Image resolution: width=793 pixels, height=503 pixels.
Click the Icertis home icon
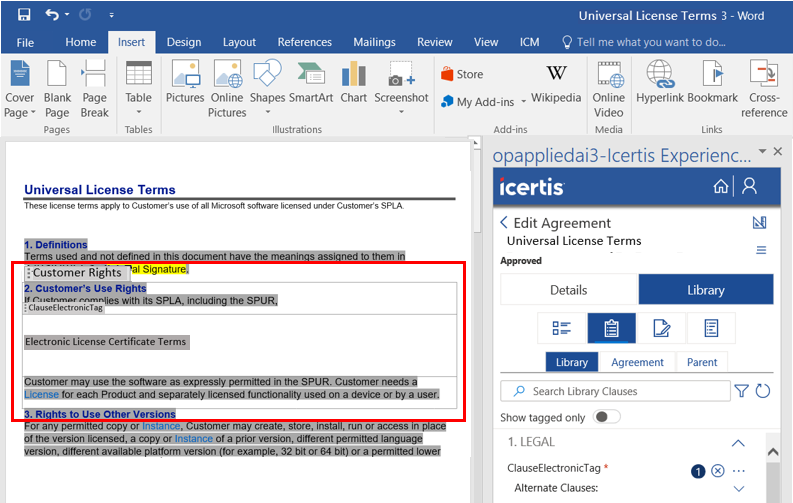pyautogui.click(x=721, y=187)
